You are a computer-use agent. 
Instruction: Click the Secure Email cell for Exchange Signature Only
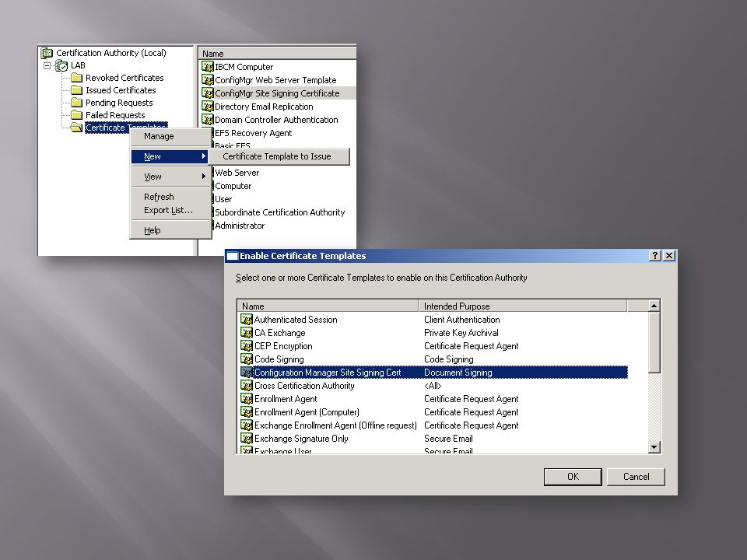pos(448,439)
